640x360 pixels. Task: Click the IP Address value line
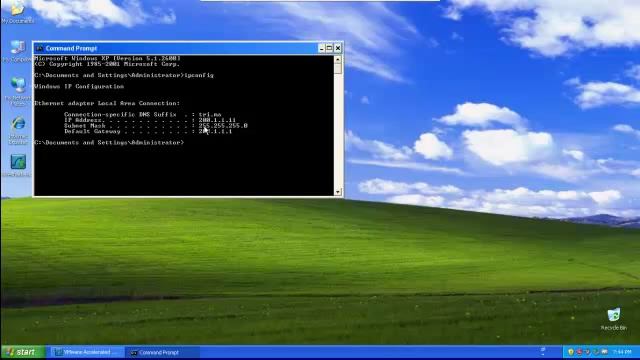coord(150,120)
